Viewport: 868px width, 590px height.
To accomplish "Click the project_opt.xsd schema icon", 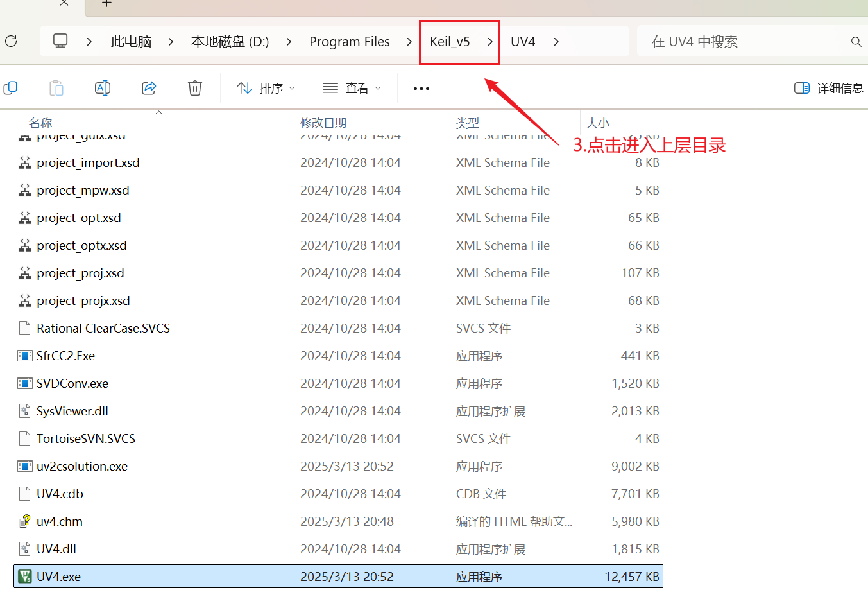I will (25, 218).
